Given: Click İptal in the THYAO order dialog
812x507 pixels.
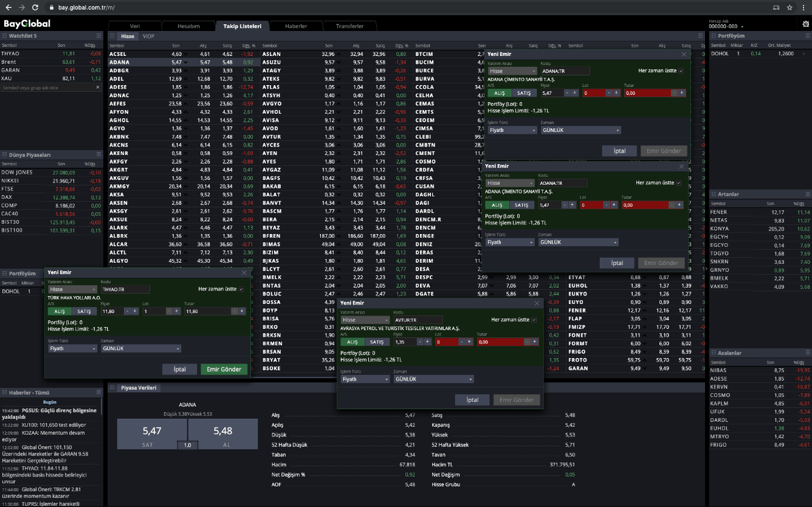Looking at the screenshot, I should click(180, 369).
